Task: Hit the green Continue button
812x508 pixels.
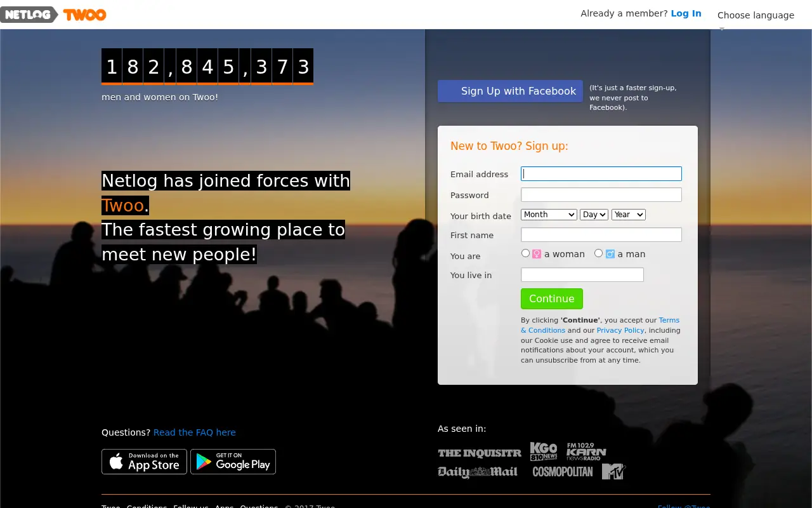Action: [552, 298]
